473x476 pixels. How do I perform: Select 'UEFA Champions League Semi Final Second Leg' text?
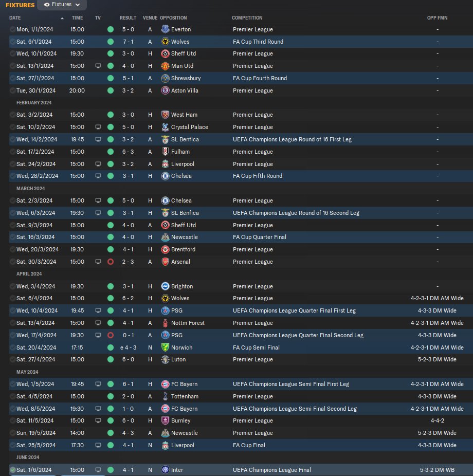tap(295, 409)
